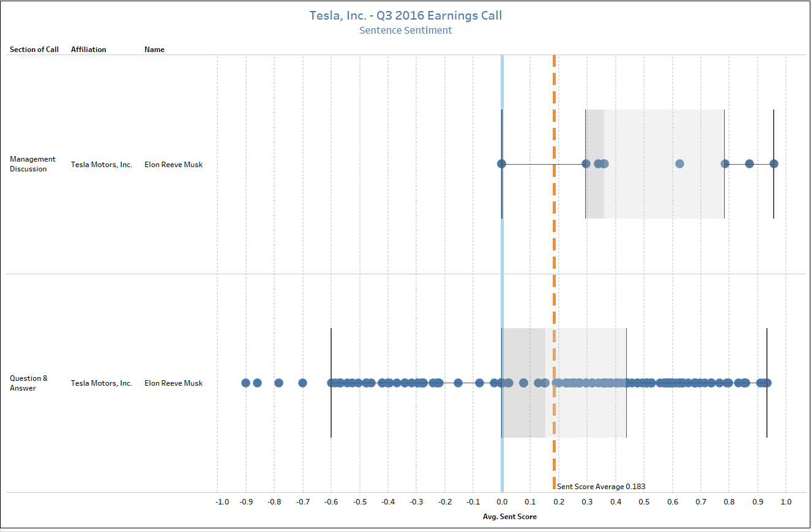811x532 pixels.
Task: Click the chart title Tesla, Inc. - Q3 2016 Earnings Call
Action: click(x=405, y=15)
